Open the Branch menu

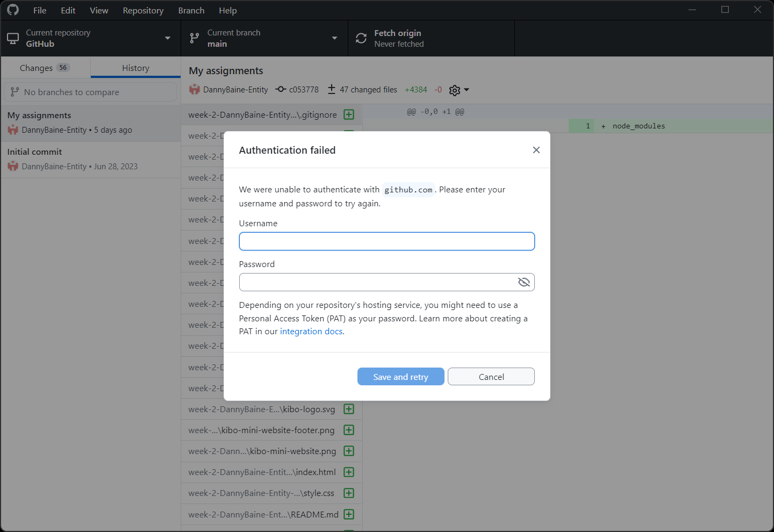click(x=191, y=10)
